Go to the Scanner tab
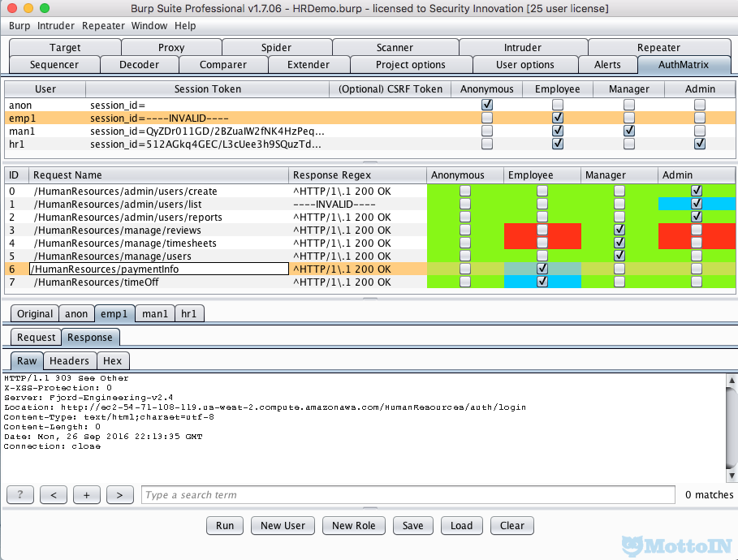Screen dimensions: 738x560 [x=395, y=48]
